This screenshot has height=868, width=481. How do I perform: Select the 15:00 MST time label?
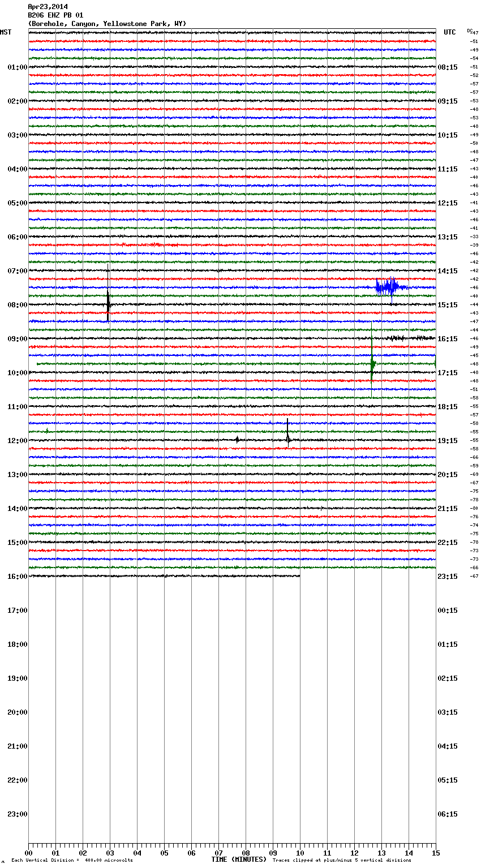(x=18, y=543)
